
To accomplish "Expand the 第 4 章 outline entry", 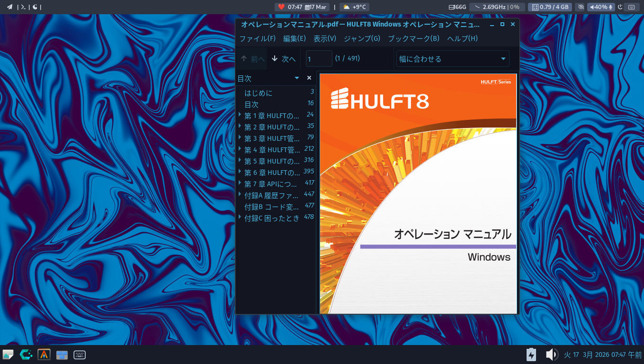I will (x=240, y=149).
